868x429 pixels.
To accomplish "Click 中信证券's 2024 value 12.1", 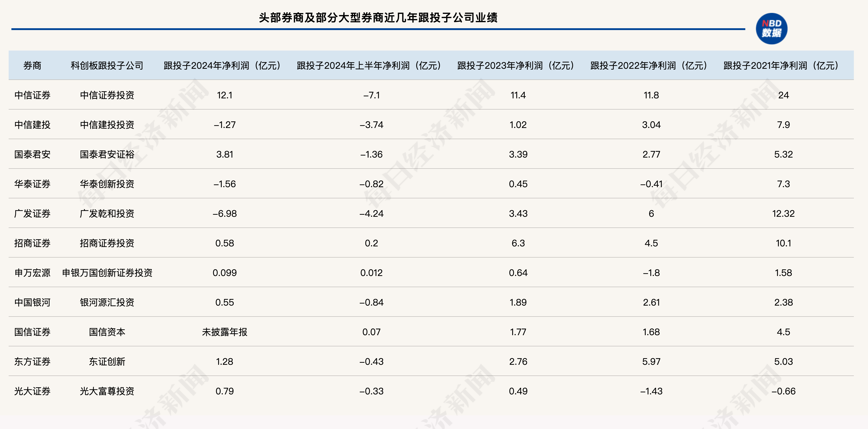I will coord(225,95).
